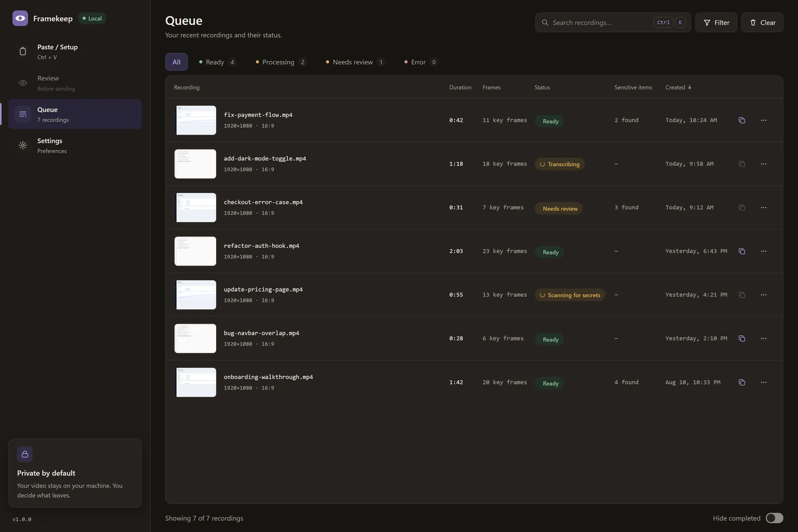Select Queue in the sidebar
This screenshot has width=798, height=532.
[75, 114]
